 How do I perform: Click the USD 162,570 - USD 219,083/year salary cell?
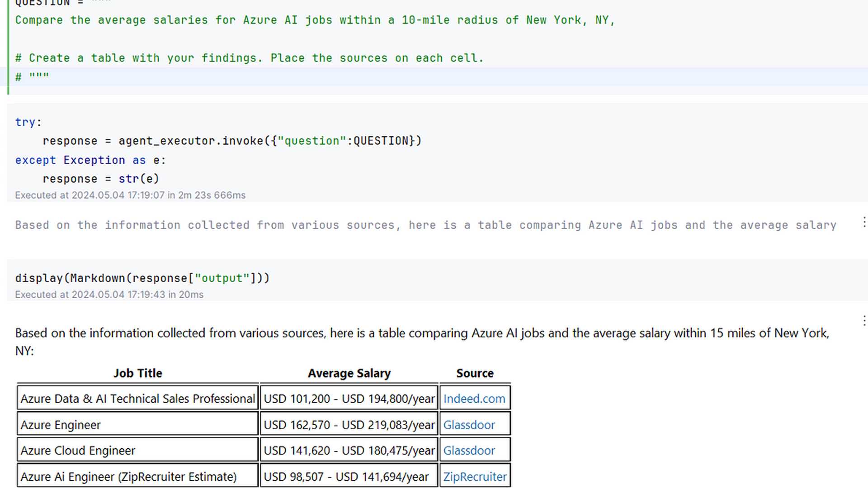tap(349, 425)
